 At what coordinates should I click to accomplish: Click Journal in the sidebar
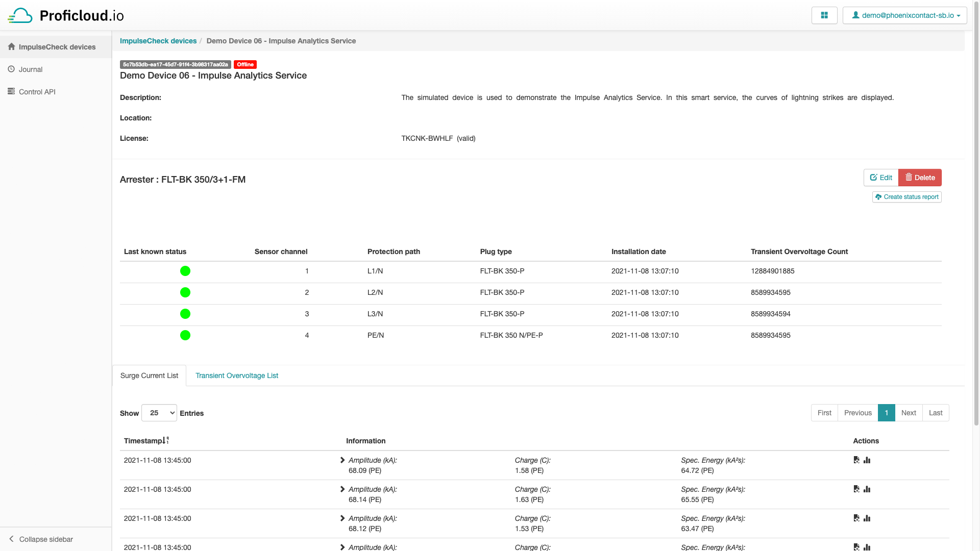31,69
